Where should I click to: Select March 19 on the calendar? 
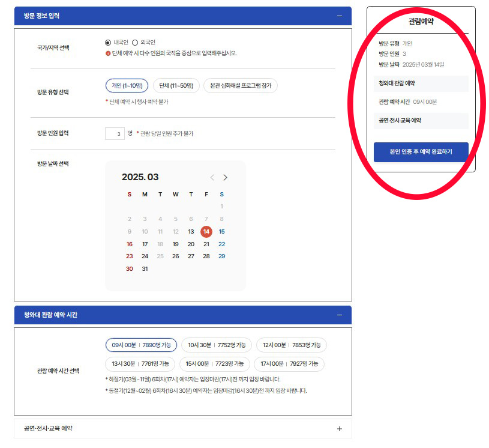click(x=176, y=244)
